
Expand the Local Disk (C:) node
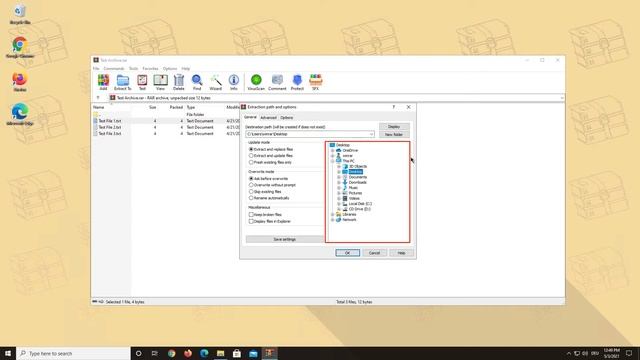(339, 204)
